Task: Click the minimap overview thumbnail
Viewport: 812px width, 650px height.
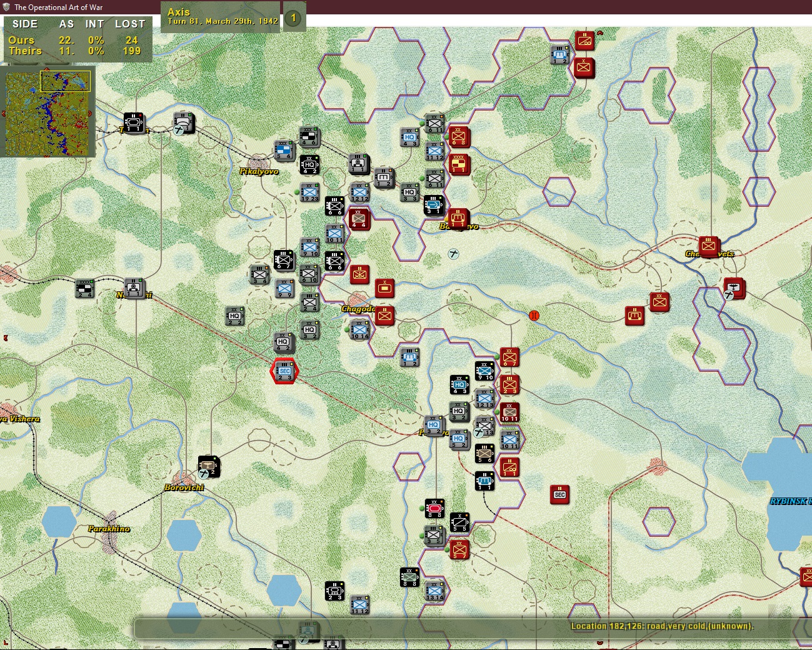Action: pyautogui.click(x=48, y=112)
